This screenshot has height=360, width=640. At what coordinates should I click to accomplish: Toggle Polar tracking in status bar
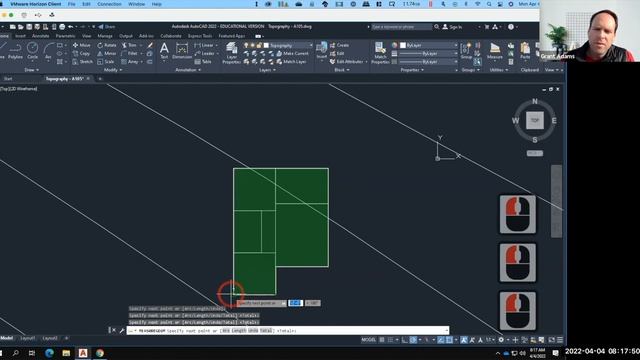(x=413, y=340)
